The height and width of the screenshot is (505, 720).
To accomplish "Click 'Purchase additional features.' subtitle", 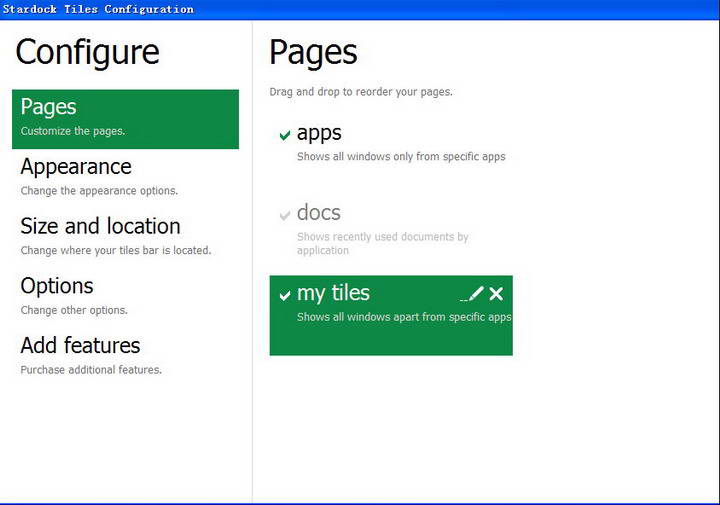I will (x=91, y=370).
